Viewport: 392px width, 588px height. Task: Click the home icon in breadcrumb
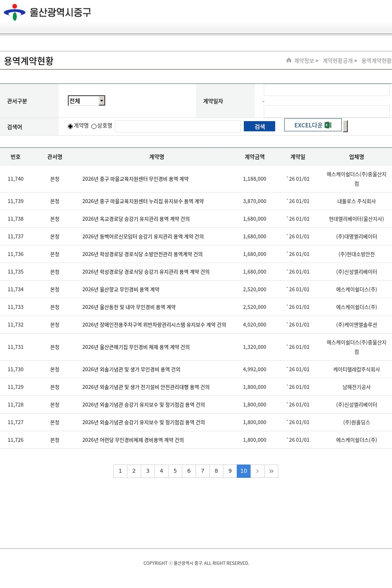289,60
